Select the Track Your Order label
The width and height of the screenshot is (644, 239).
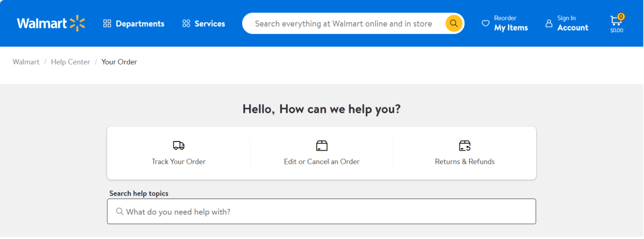(179, 161)
